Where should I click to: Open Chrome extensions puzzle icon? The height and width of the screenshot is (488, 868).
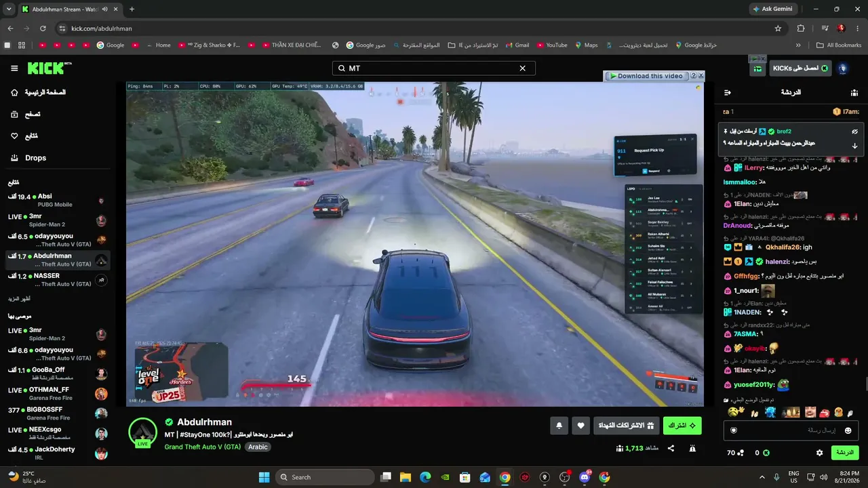click(x=801, y=28)
